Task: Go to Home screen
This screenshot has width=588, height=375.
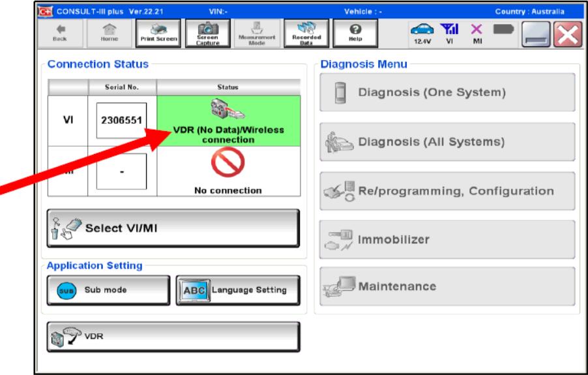Action: pos(109,33)
